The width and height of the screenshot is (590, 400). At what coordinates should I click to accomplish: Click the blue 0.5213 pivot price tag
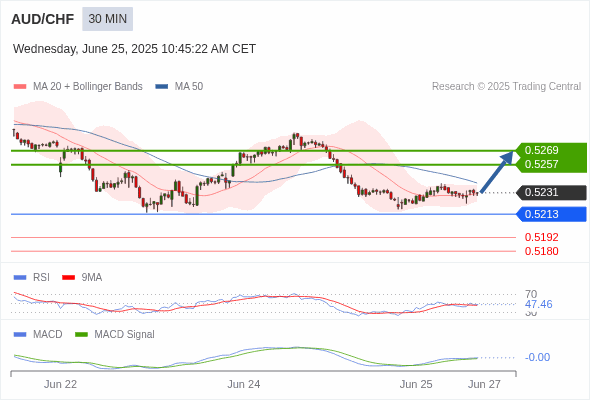click(551, 214)
